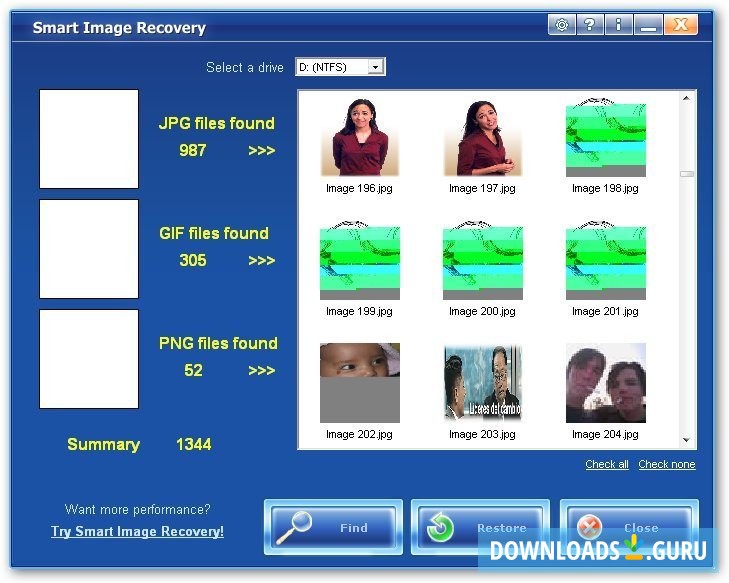
Task: Show JPG files using the >>> arrows
Action: pos(262,151)
